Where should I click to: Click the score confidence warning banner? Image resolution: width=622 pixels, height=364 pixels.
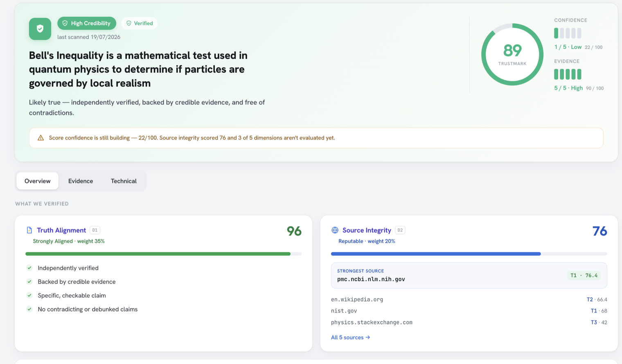(x=316, y=138)
